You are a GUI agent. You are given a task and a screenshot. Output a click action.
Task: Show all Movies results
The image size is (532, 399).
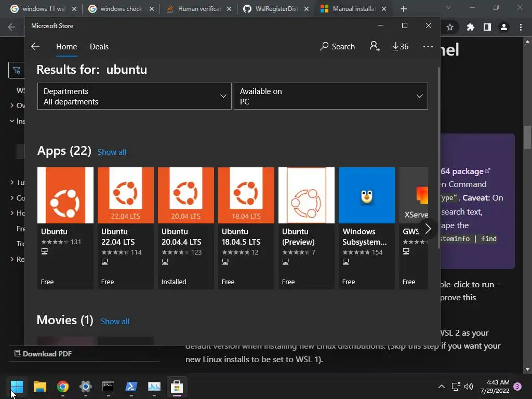(115, 321)
